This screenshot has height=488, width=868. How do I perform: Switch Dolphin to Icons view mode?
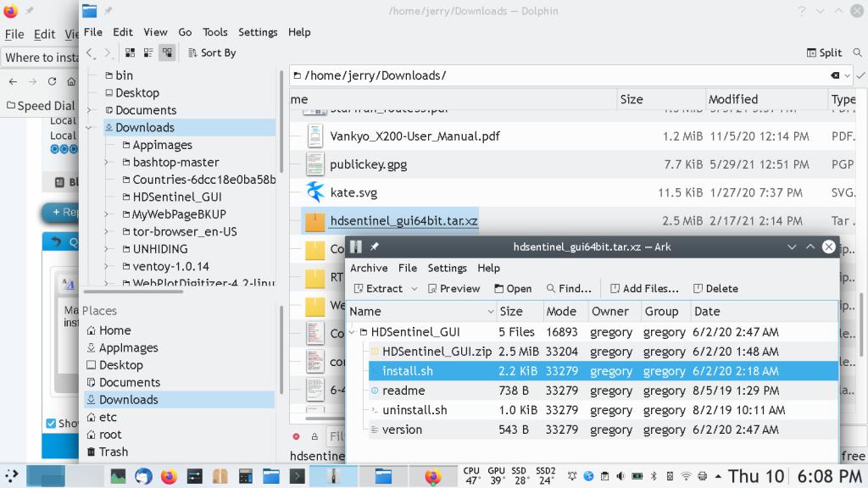point(130,53)
